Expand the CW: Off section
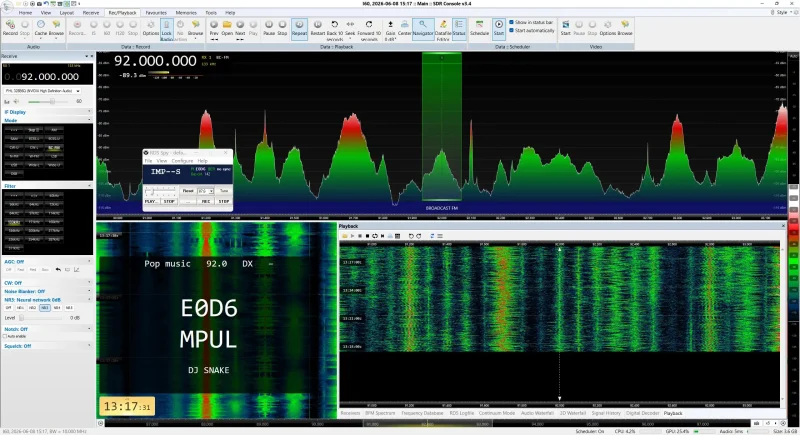 pyautogui.click(x=89, y=283)
